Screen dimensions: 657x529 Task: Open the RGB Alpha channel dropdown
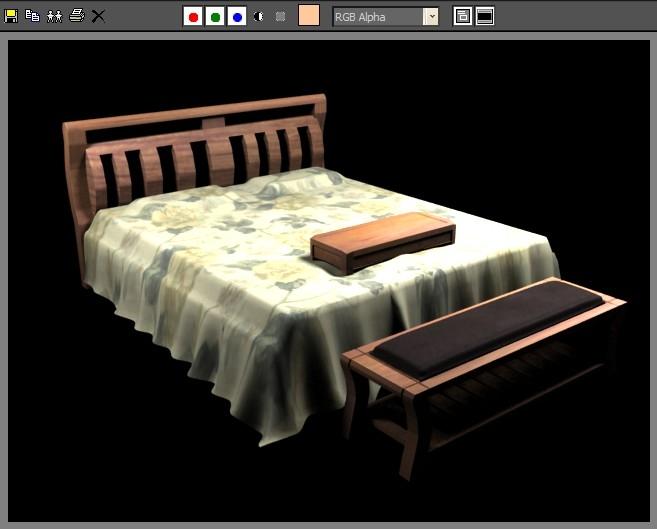pyautogui.click(x=385, y=17)
